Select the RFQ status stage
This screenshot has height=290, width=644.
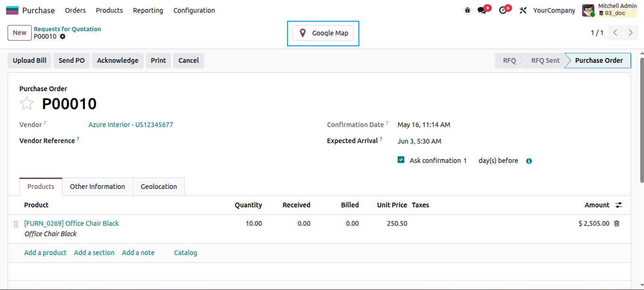509,60
